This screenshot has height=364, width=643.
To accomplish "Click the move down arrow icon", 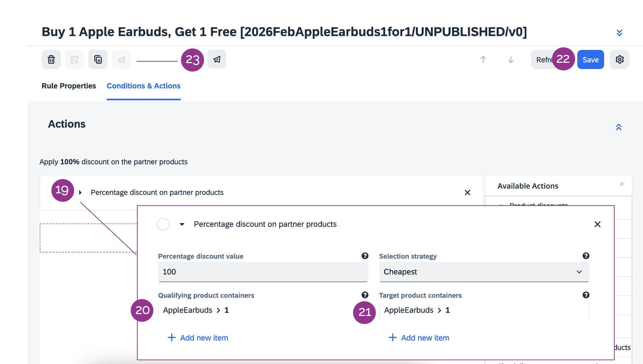I will coord(511,59).
